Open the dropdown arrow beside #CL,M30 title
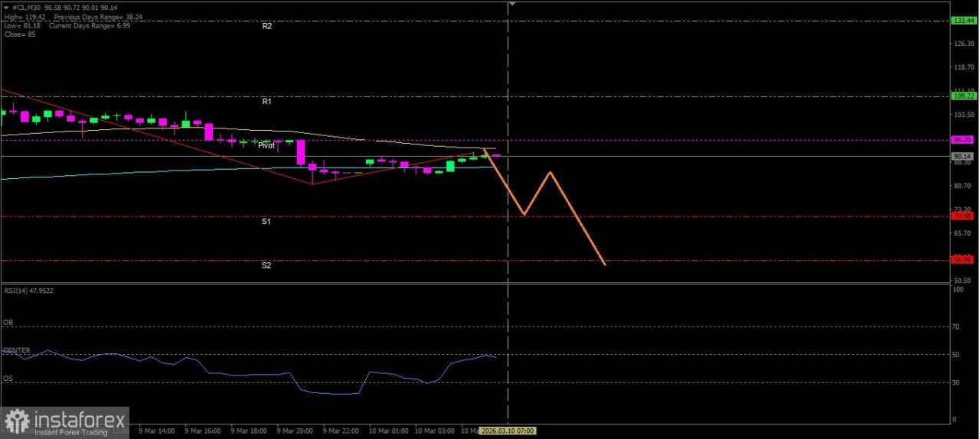The height and width of the screenshot is (439, 980). click(6, 7)
